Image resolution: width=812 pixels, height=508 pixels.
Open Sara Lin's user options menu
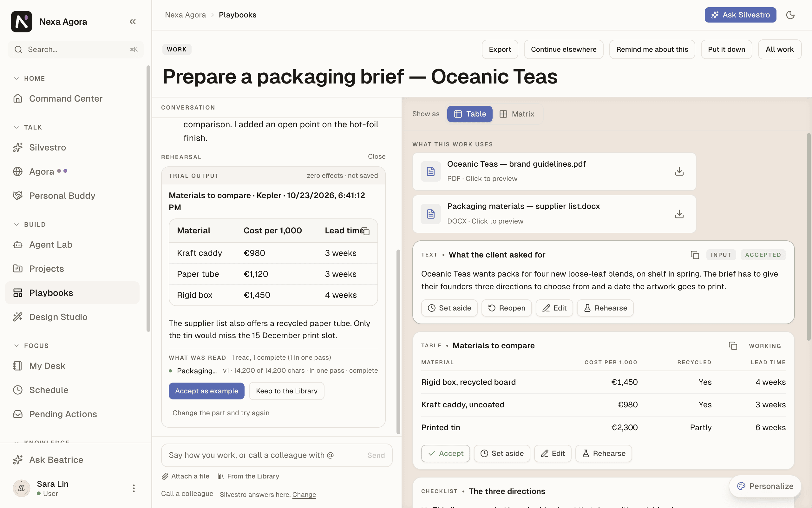pos(134,488)
